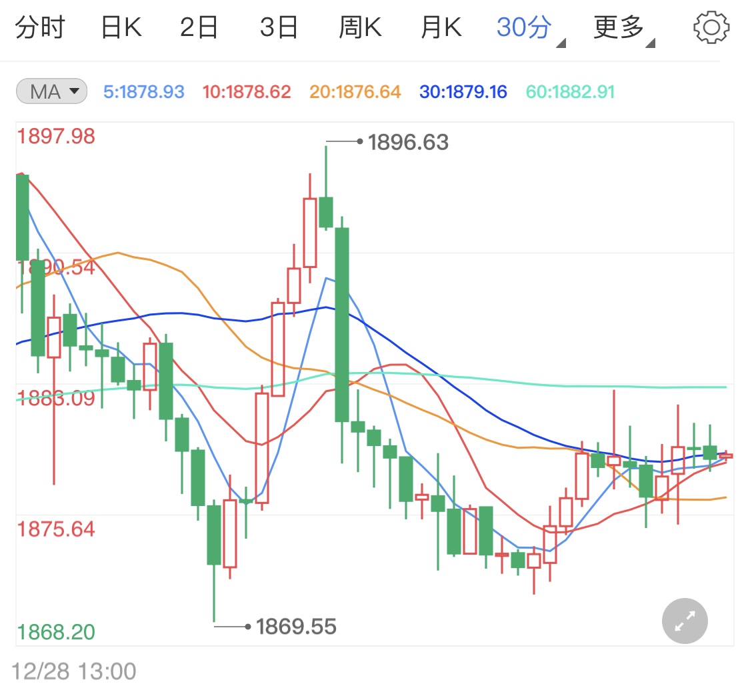The height and width of the screenshot is (700, 750).
Task: Expand the chart to fullscreen mode
Action: click(x=684, y=621)
